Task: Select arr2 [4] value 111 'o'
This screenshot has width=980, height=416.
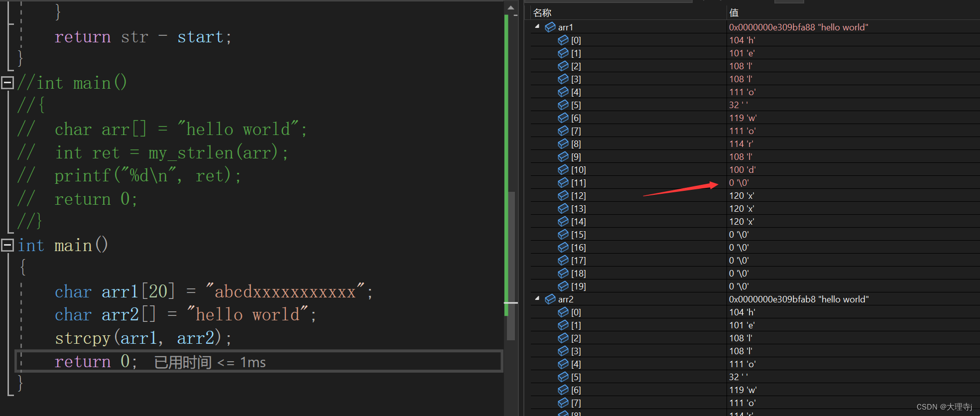Action: [x=742, y=364]
